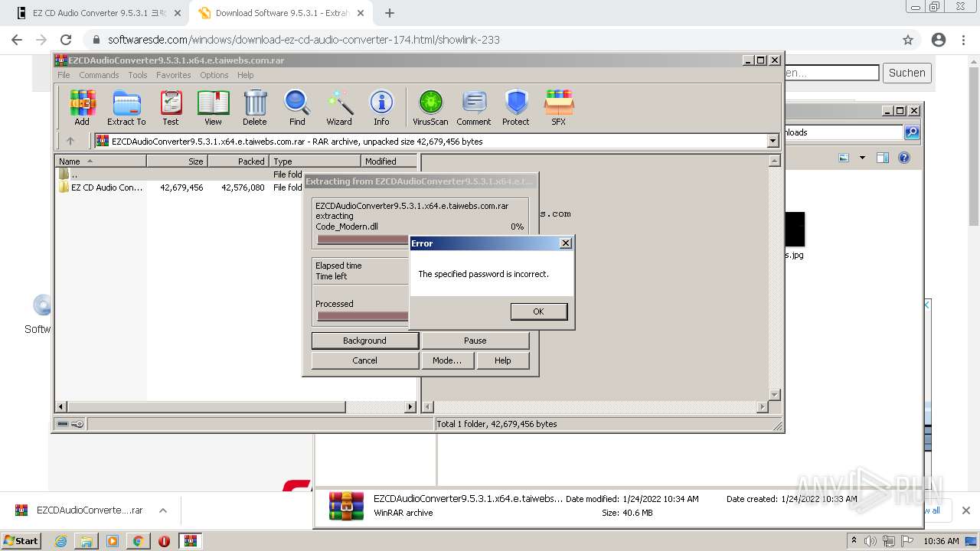Open archive Info icon

tap(381, 107)
